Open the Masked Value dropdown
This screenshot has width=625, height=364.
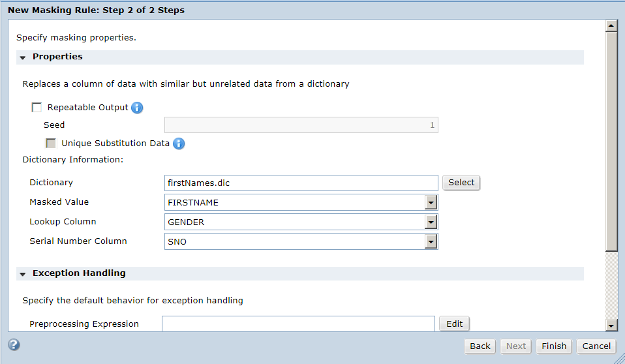point(431,202)
